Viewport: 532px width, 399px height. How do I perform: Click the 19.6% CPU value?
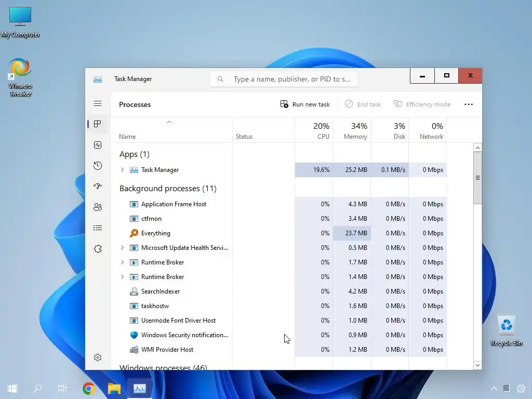(321, 170)
